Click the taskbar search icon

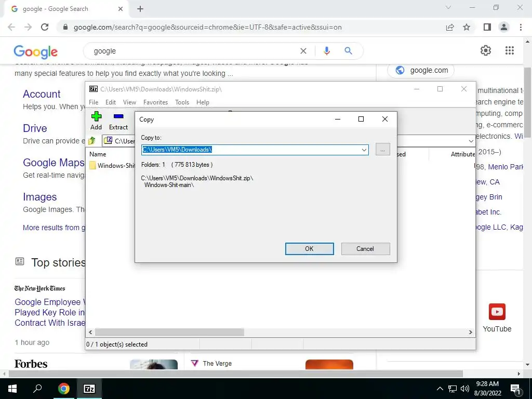37,389
